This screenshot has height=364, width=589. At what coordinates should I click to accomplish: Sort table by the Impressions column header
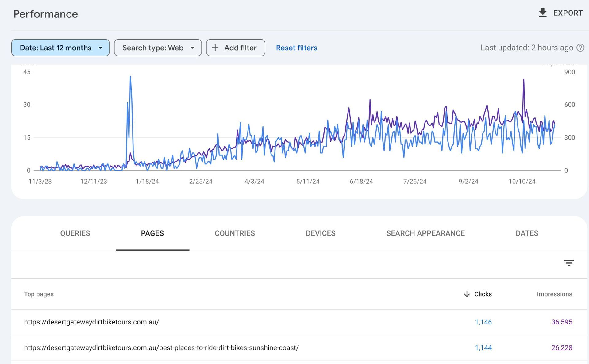(x=554, y=294)
